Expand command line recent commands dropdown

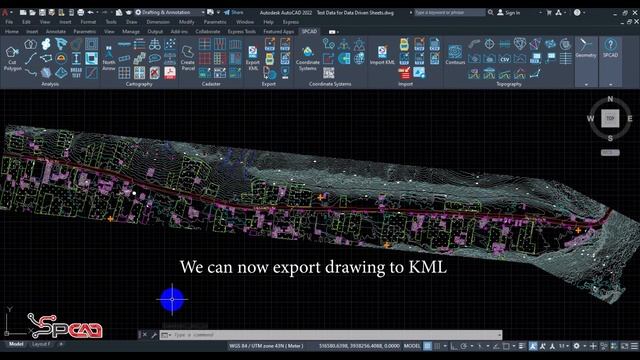pyautogui.click(x=166, y=335)
